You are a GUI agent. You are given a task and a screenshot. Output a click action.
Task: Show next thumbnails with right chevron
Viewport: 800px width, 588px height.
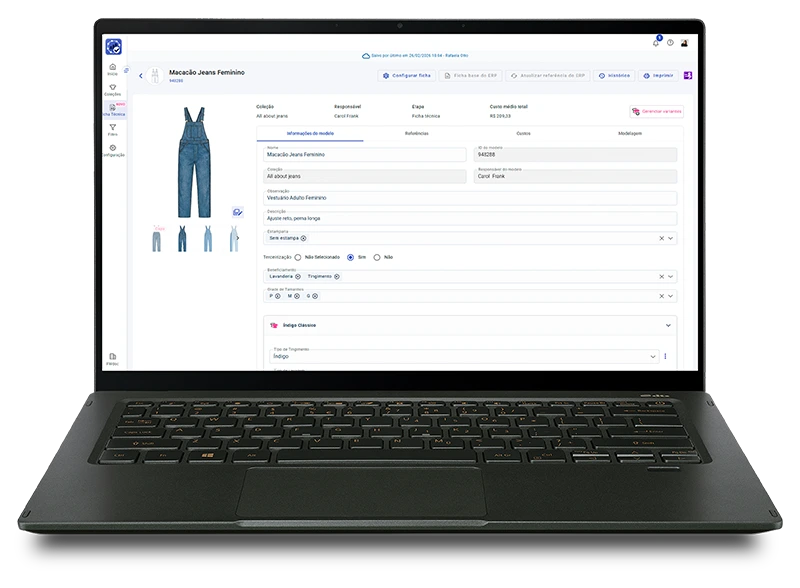pyautogui.click(x=238, y=238)
